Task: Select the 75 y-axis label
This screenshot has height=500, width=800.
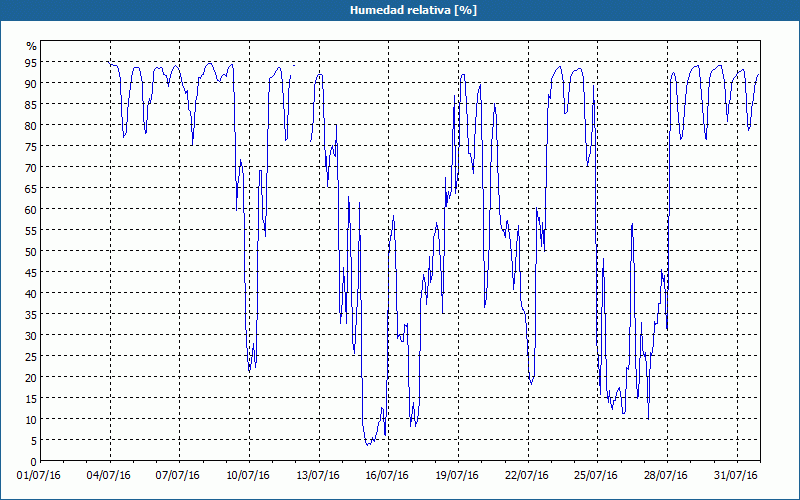Action: coord(31,146)
